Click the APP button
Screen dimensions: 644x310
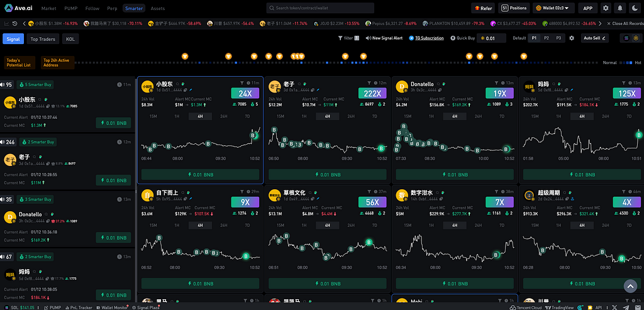[x=588, y=8]
